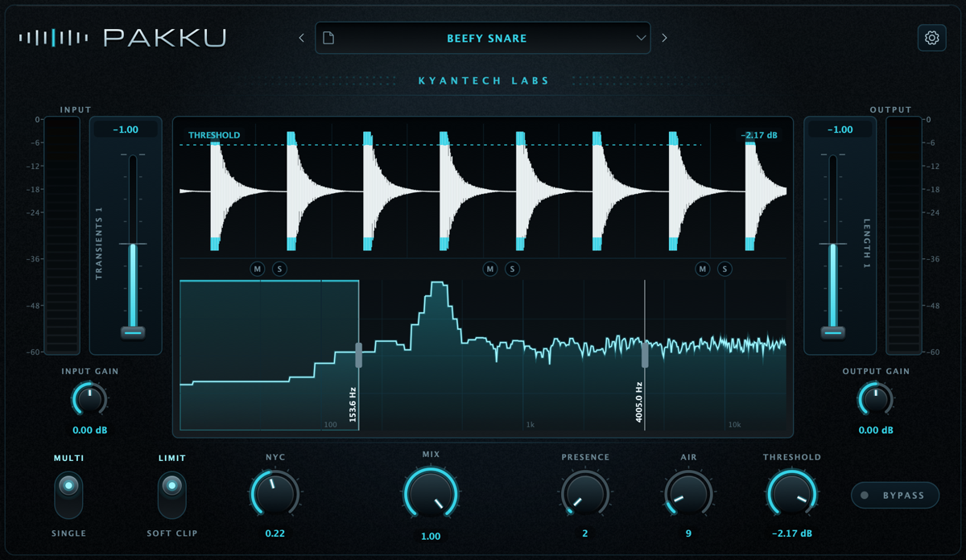
Task: Toggle the MULTI / SINGLE switch
Action: coord(68,495)
